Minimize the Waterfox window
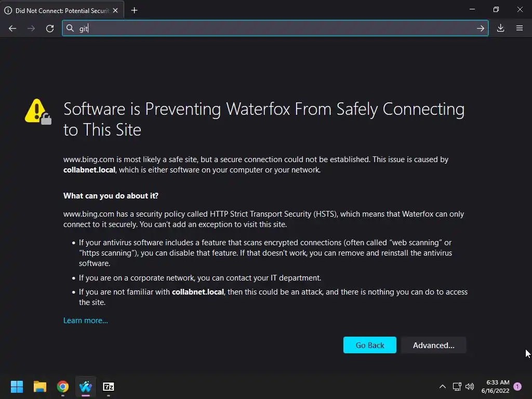This screenshot has width=532, height=399. (x=472, y=9)
